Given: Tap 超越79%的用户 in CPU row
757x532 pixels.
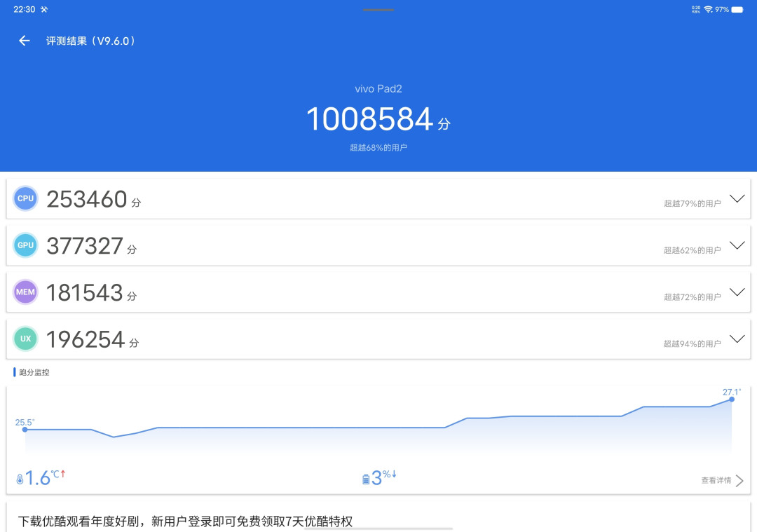Looking at the screenshot, I should (x=693, y=204).
